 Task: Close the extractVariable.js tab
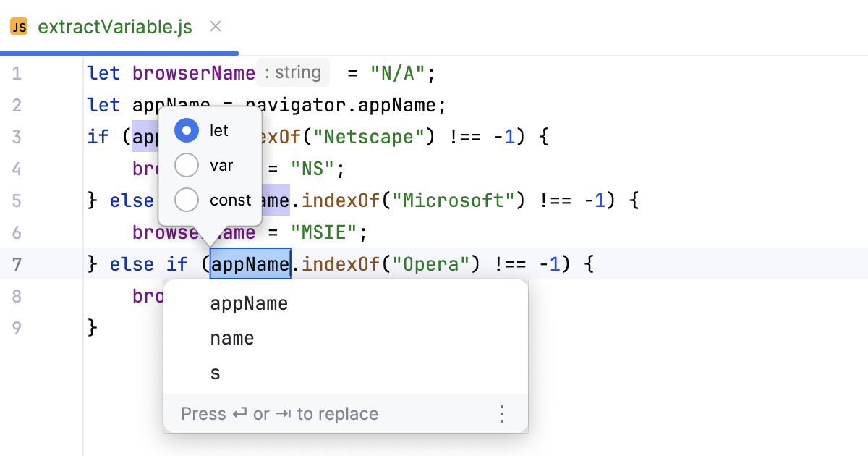click(214, 28)
